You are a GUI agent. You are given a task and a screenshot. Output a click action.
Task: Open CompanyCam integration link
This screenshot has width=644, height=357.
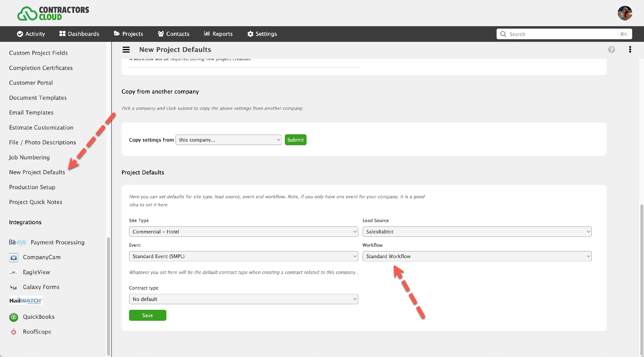pos(42,257)
